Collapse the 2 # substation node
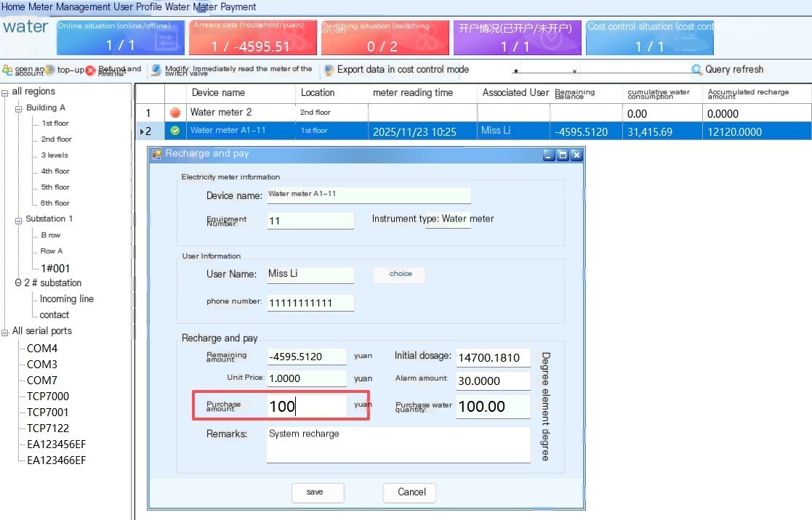Screen dimensions: 812x520 pyautogui.click(x=18, y=283)
